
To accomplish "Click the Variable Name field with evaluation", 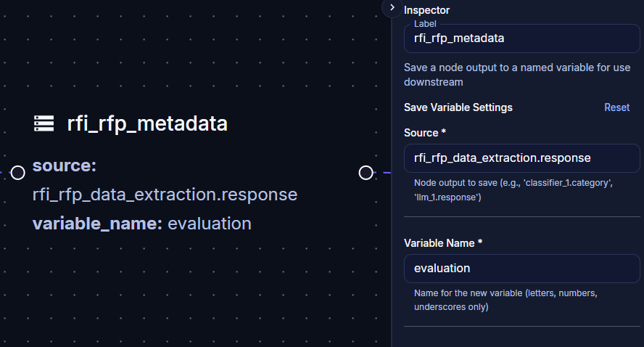I will [x=521, y=269].
